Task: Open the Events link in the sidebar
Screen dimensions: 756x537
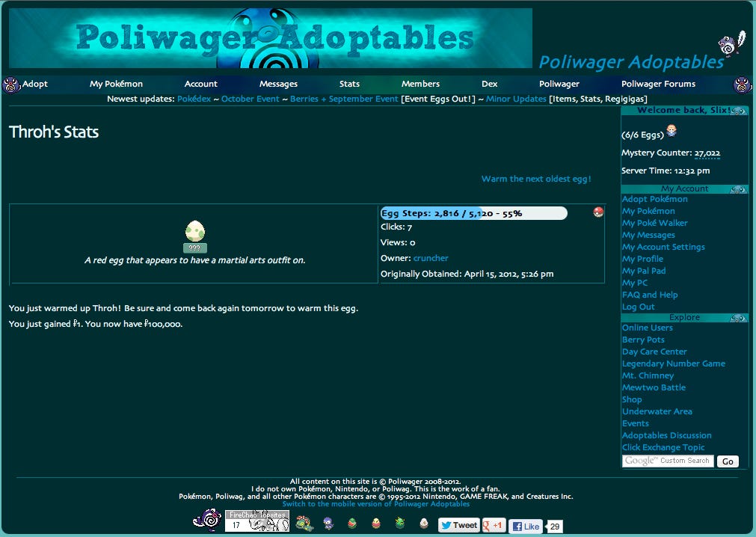Action: (x=636, y=423)
